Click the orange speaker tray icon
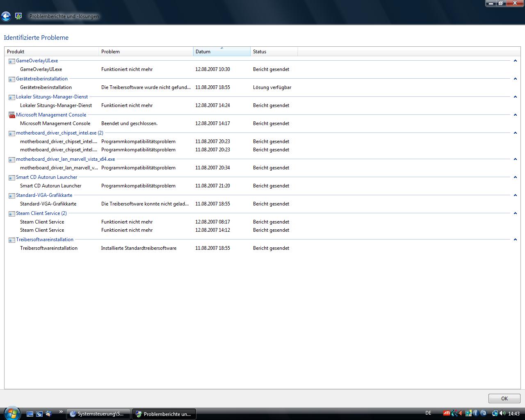This screenshot has width=525, height=420. tap(461, 413)
